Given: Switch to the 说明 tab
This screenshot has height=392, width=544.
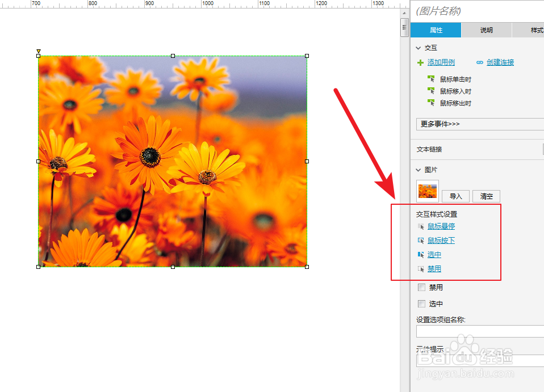Looking at the screenshot, I should pyautogui.click(x=487, y=30).
